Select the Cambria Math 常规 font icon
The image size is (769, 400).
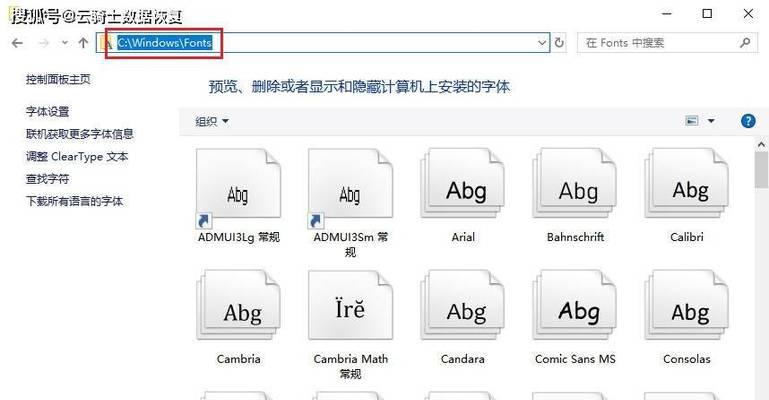[350, 305]
